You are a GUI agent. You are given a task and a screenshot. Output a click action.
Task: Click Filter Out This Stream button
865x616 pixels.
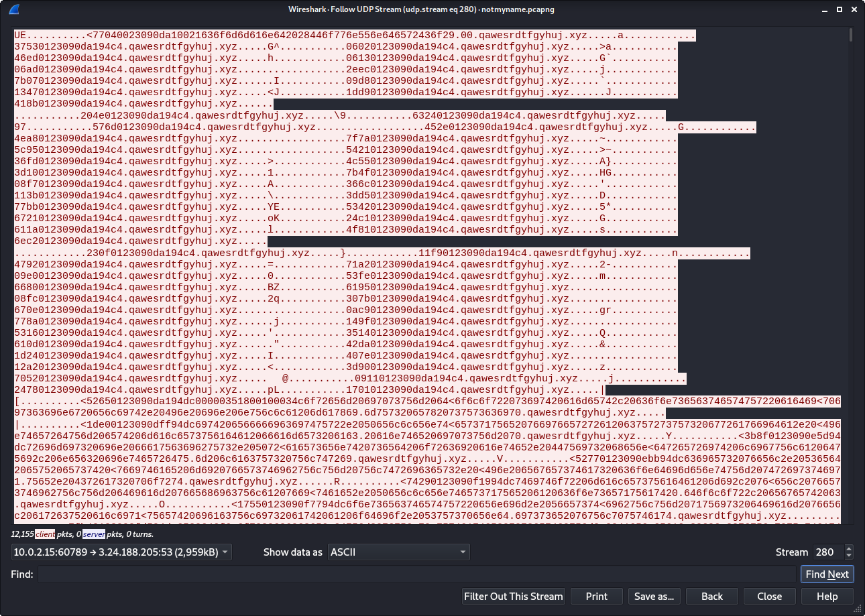(514, 597)
